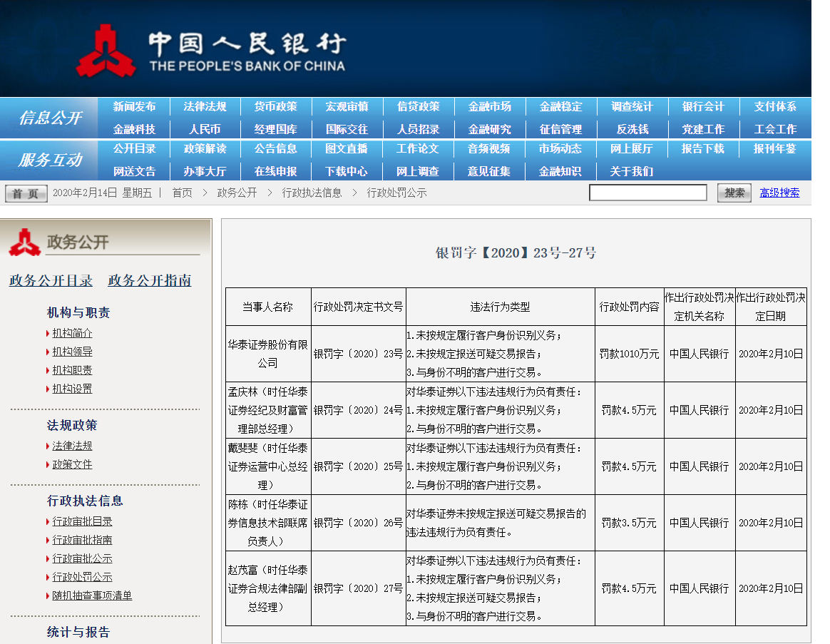Open 信贷政策 menu item

coord(418,106)
